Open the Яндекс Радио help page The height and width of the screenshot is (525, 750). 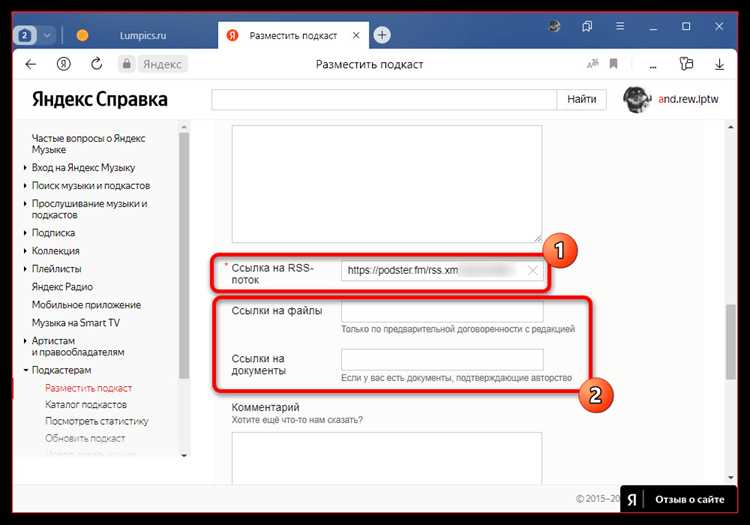coord(62,287)
